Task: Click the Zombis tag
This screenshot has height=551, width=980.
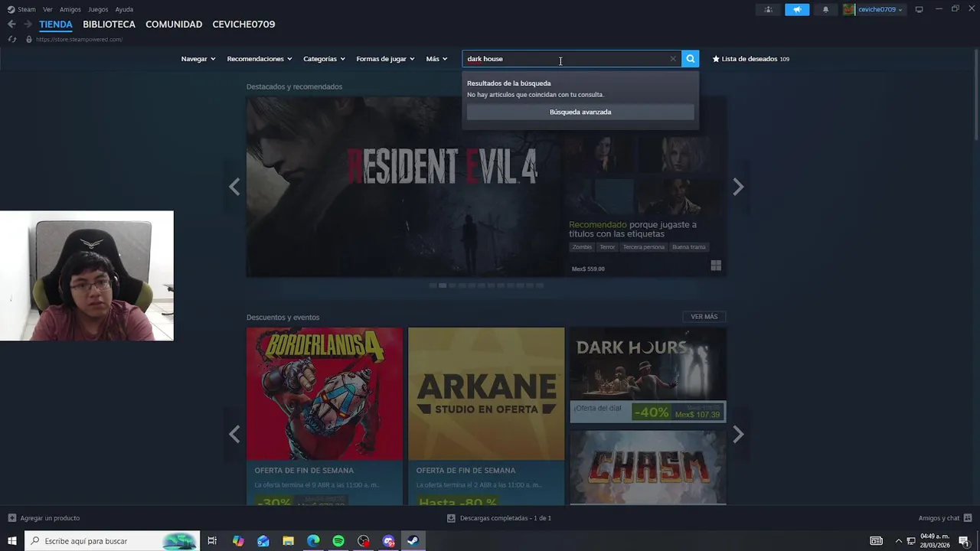Action: pyautogui.click(x=582, y=247)
